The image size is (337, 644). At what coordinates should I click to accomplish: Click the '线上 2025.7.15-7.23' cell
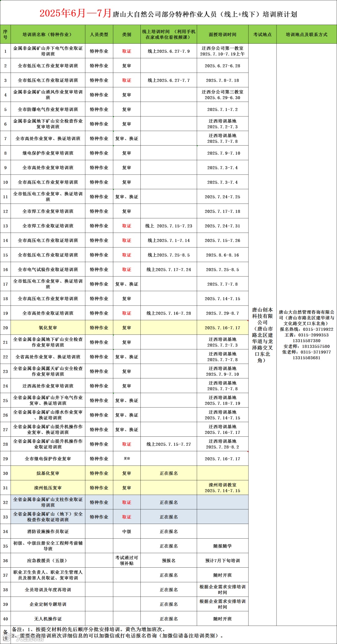pyautogui.click(x=168, y=226)
